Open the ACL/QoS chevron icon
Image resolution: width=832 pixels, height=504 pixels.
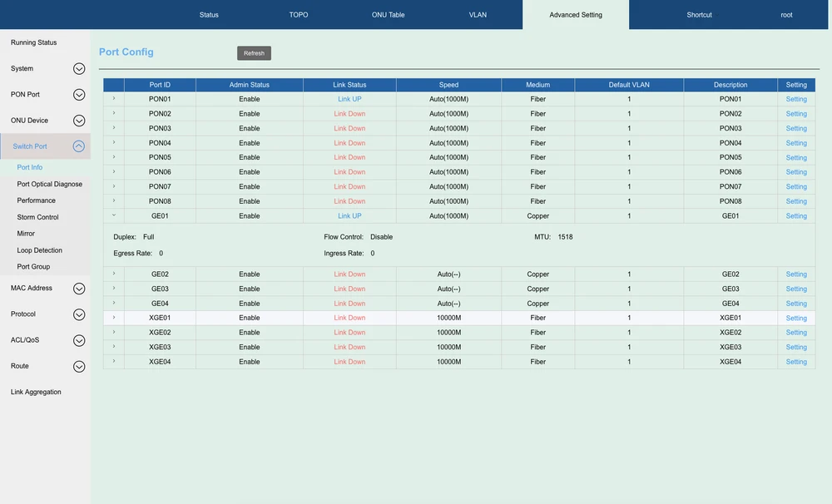(79, 340)
